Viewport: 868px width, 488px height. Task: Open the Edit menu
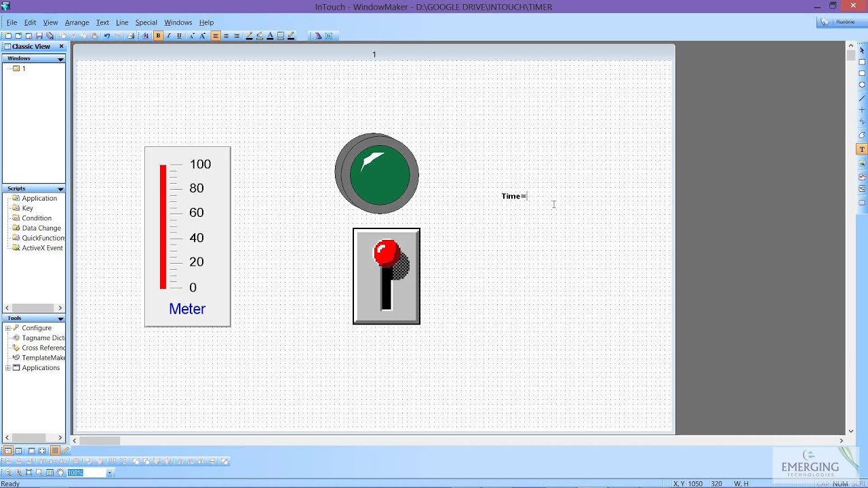(x=30, y=22)
